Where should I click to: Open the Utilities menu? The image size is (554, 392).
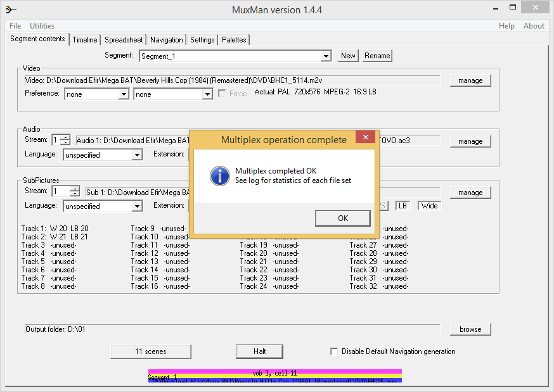[x=42, y=26]
